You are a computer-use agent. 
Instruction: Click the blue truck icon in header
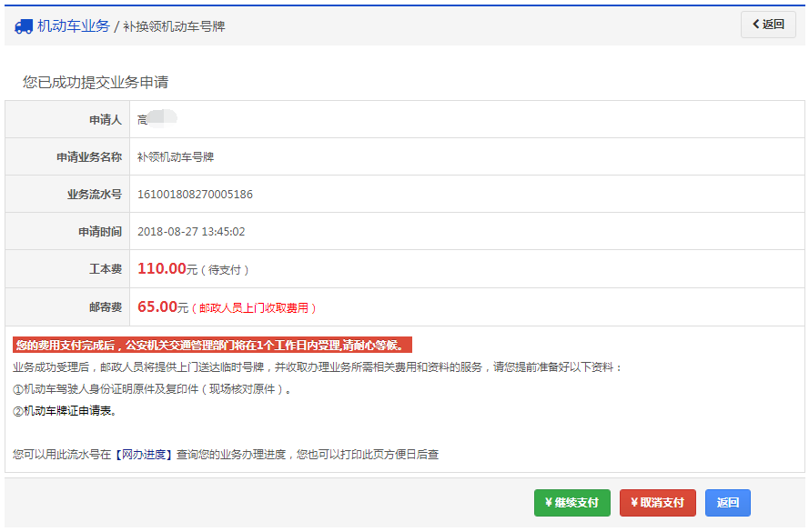click(24, 26)
